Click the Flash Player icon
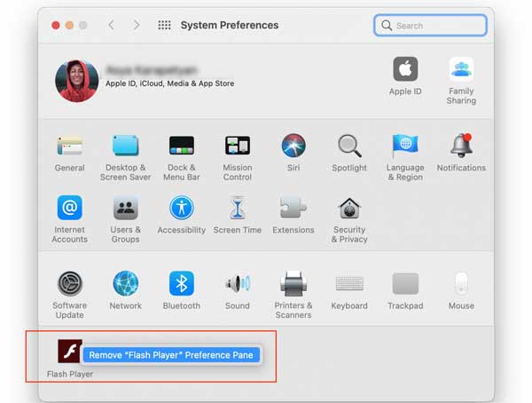Image resolution: width=532 pixels, height=403 pixels. pyautogui.click(x=70, y=351)
